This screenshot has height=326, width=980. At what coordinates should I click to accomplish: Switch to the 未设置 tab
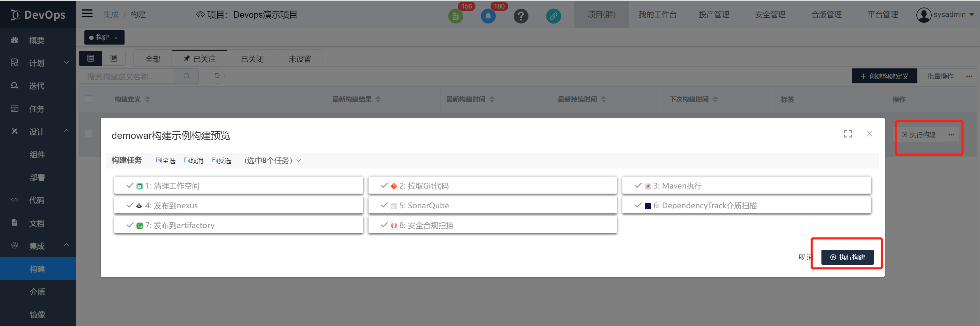(299, 59)
